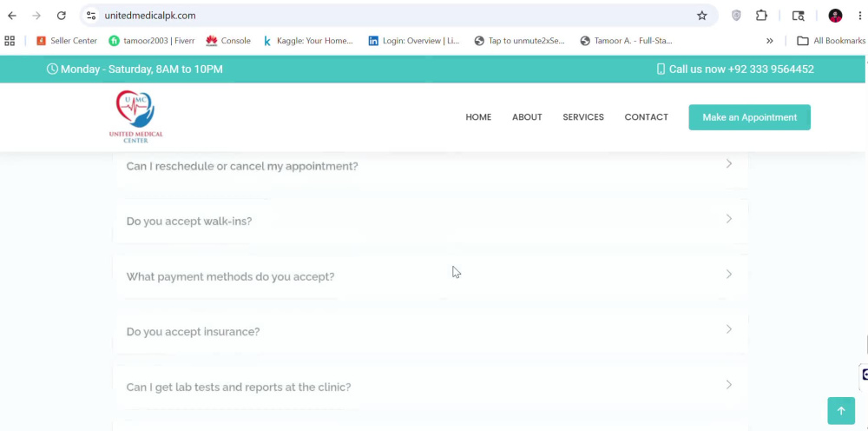Viewport: 868px width, 431px height.
Task: Expand the insurance question chevron
Action: coord(729,329)
